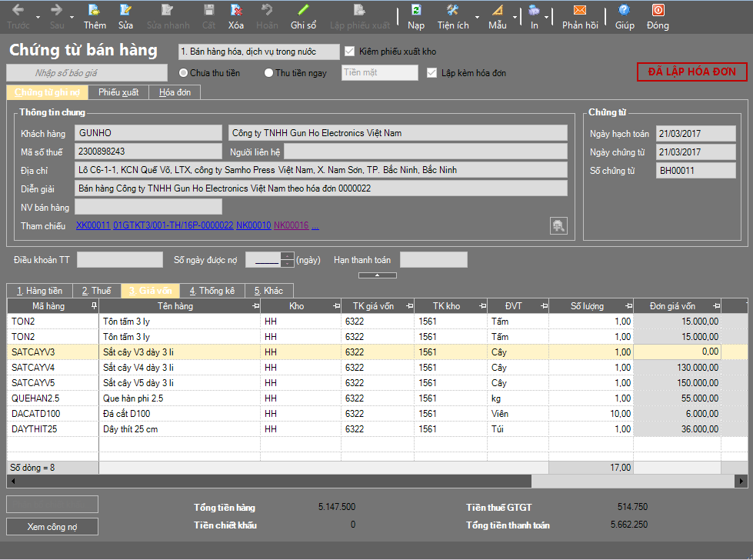Open the Mẫu template dropdown arrow
Viewport: 753px width, 560px height.
pyautogui.click(x=515, y=16)
